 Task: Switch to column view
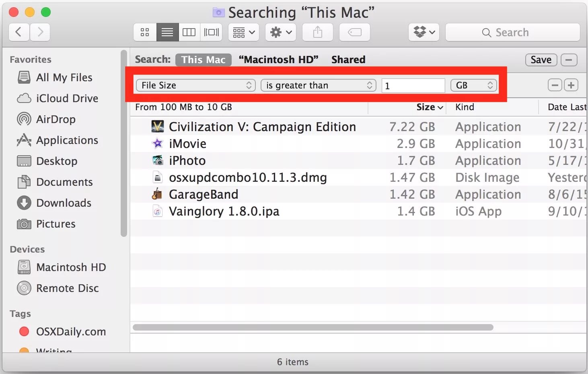click(x=189, y=32)
